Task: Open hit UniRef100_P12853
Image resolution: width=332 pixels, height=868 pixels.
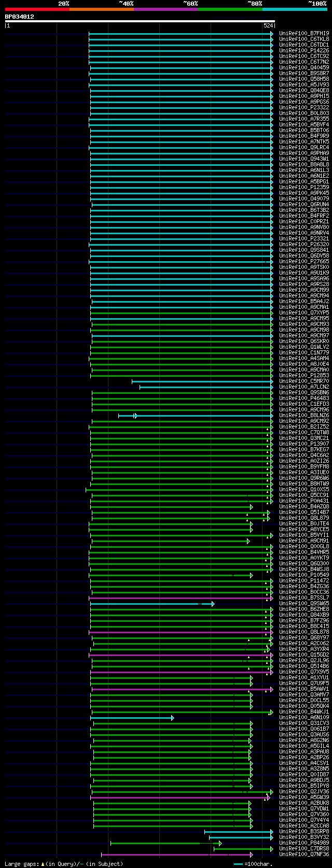Action: 304,375
